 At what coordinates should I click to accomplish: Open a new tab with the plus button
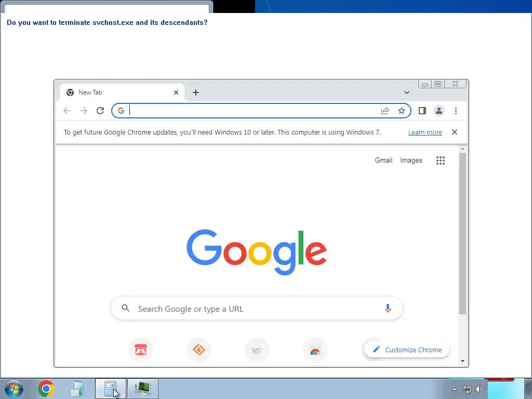coord(196,92)
